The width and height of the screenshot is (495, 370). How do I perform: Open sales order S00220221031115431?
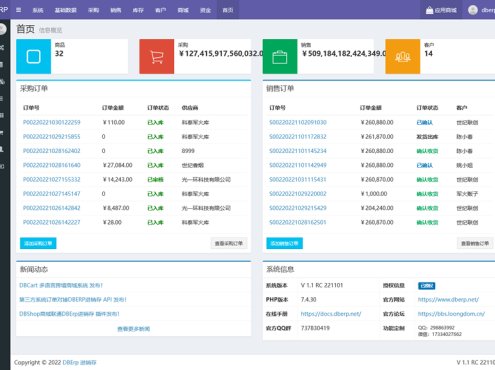[x=298, y=180]
